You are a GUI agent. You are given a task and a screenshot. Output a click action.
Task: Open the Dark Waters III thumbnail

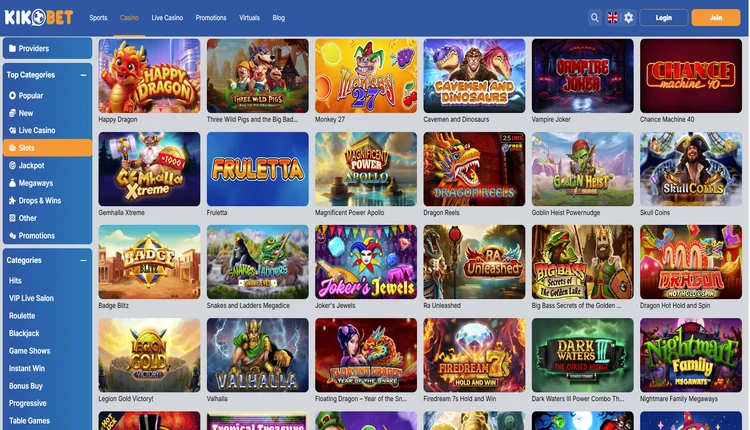(x=583, y=355)
